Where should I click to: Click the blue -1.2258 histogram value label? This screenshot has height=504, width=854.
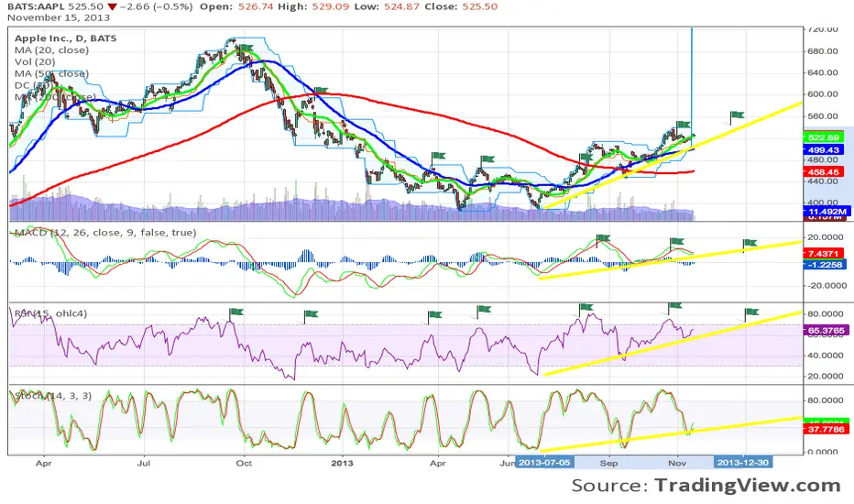point(824,265)
